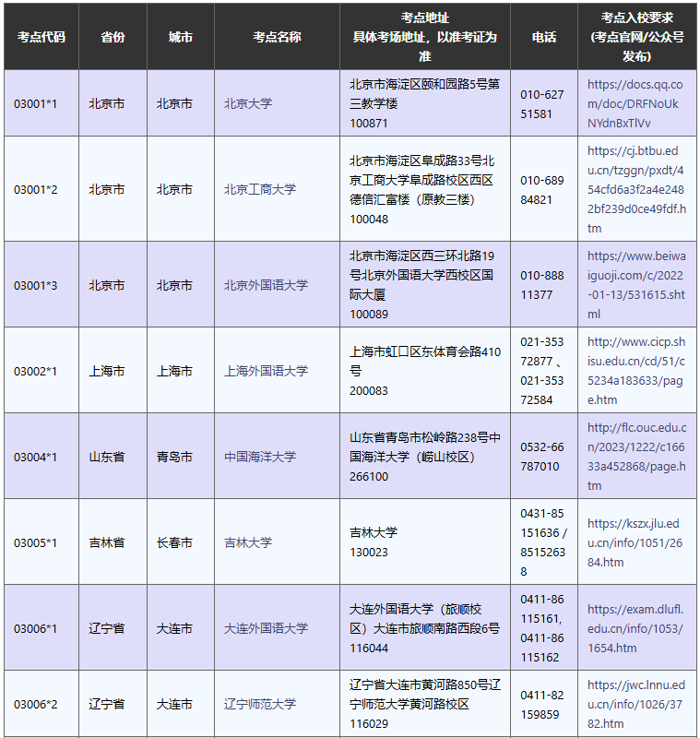Open the flc.ouc.edu.cn entry requirement URL

click(636, 457)
